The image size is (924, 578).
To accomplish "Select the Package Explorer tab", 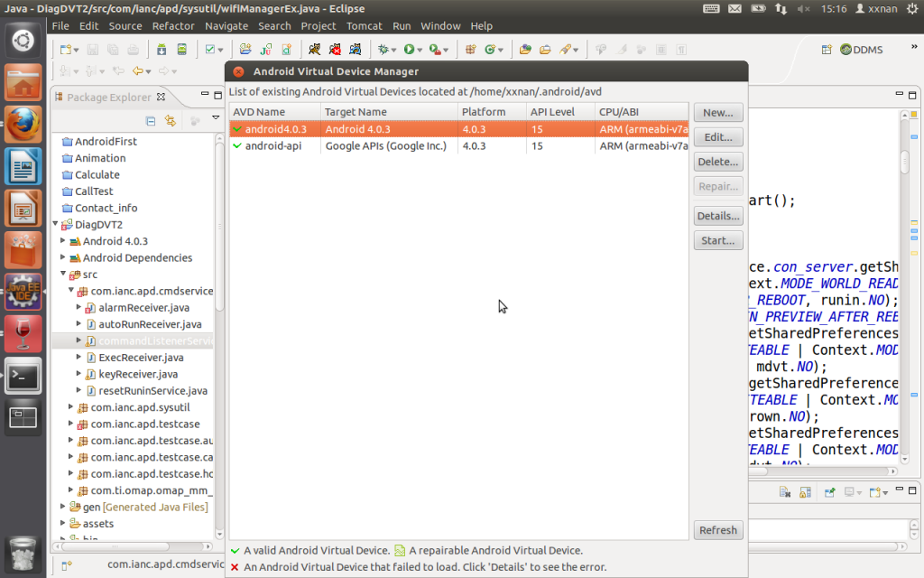I will point(109,98).
